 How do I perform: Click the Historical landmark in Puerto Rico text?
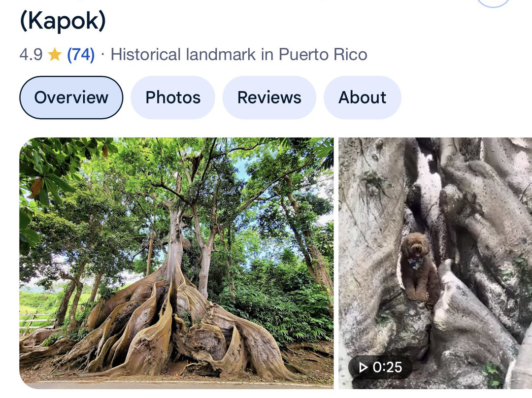[x=239, y=55]
